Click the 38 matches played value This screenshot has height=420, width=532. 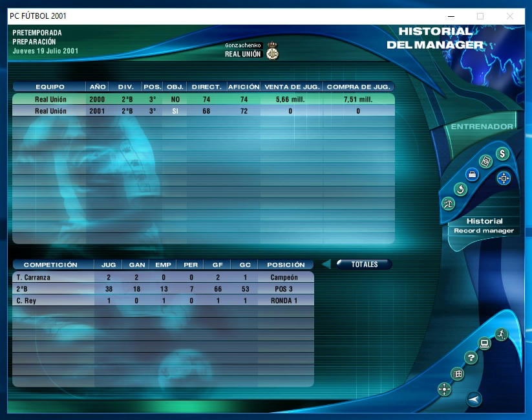109,289
